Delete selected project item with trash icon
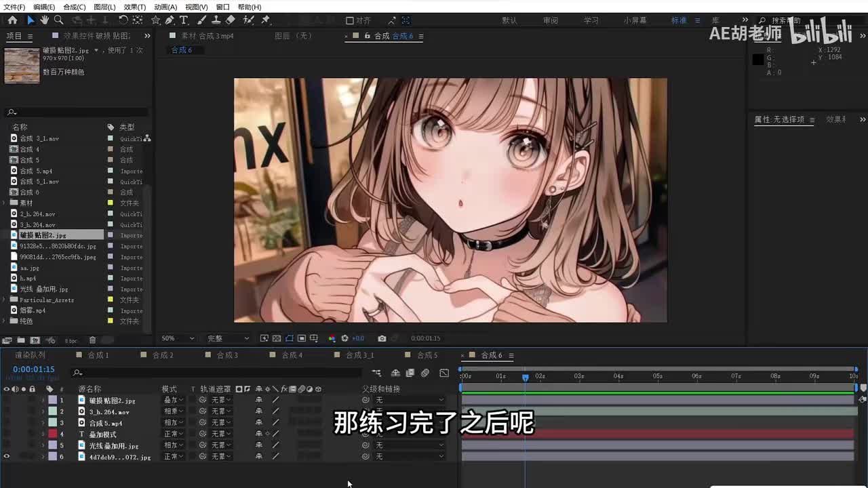868x488 pixels. (93, 340)
